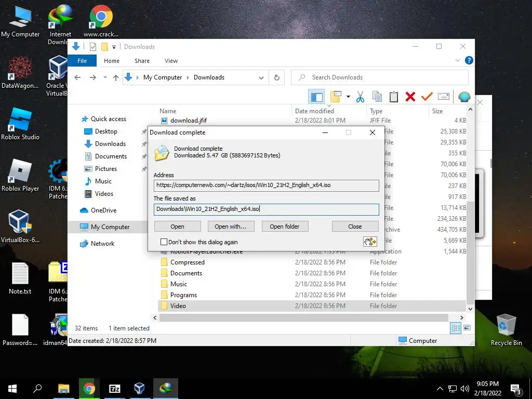Collapse the ribbon with the chevron
This screenshot has width=532, height=399.
click(457, 60)
